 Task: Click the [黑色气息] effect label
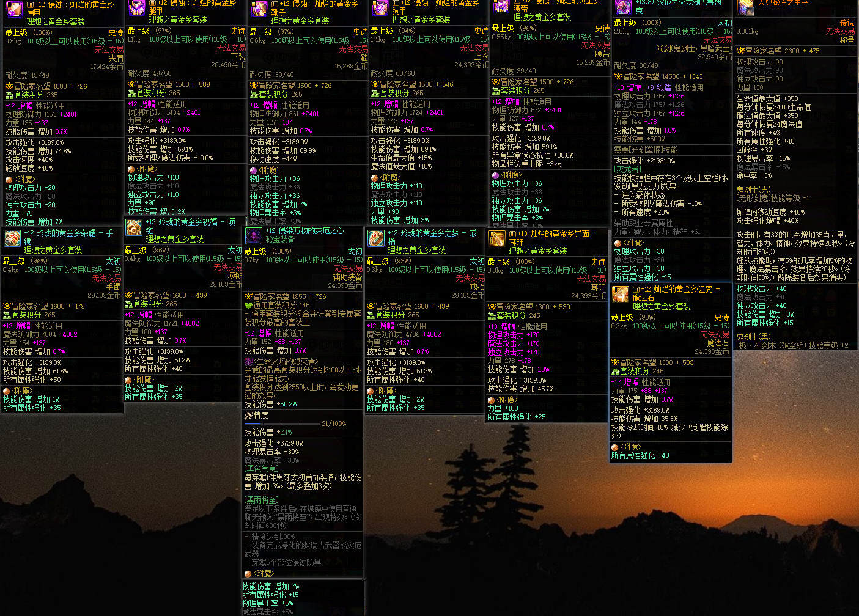261,469
